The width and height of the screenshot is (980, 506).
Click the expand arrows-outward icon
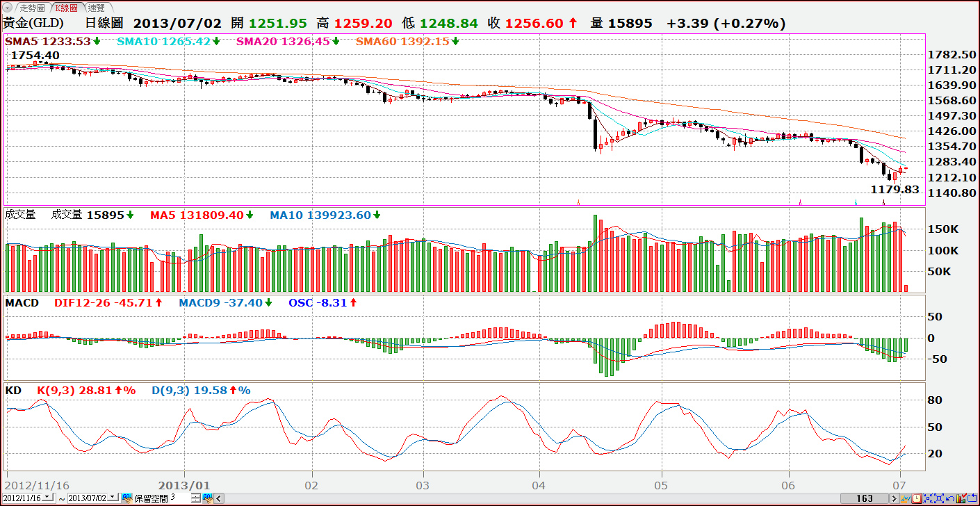(939, 498)
